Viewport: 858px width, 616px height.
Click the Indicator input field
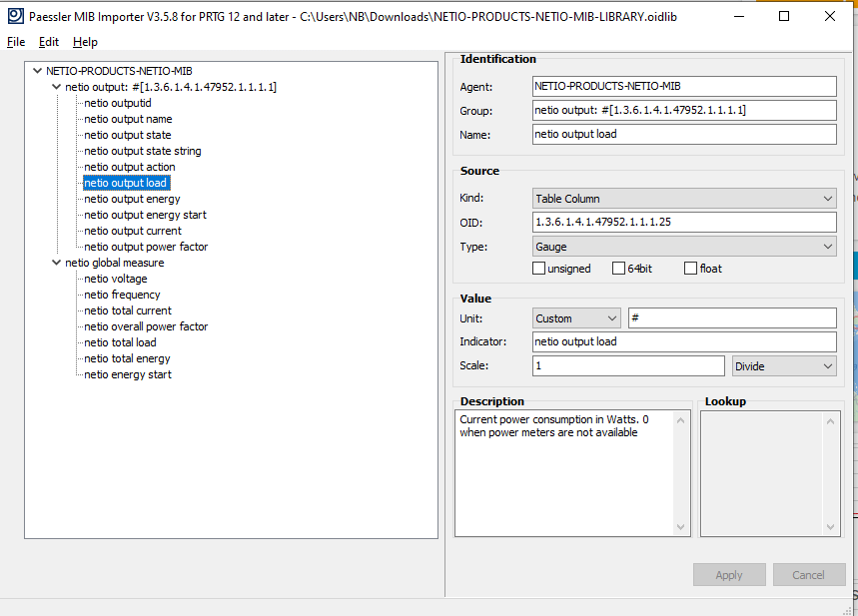(x=684, y=341)
